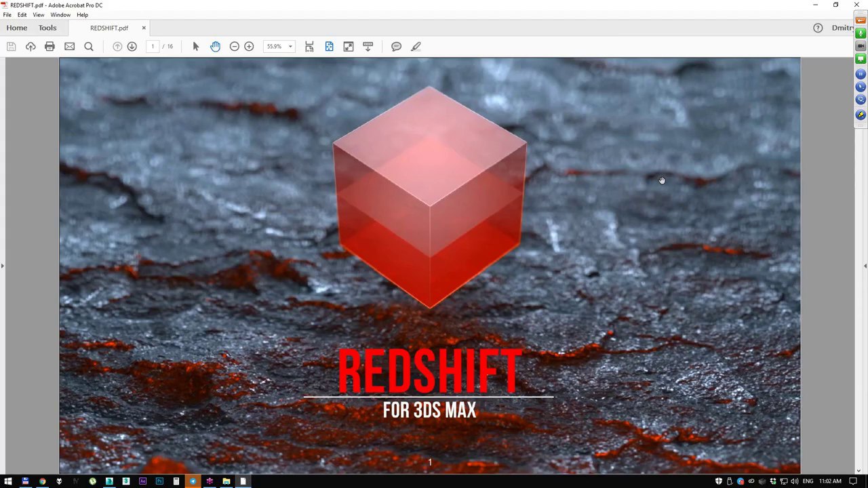Open the notification center icon
The height and width of the screenshot is (488, 868).
pyautogui.click(x=853, y=481)
